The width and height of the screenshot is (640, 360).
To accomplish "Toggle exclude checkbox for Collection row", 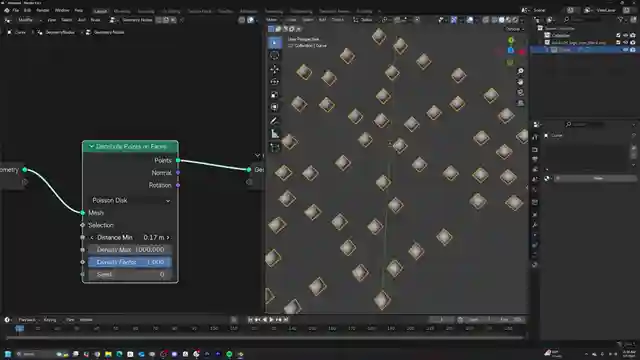I will pyautogui.click(x=618, y=36).
